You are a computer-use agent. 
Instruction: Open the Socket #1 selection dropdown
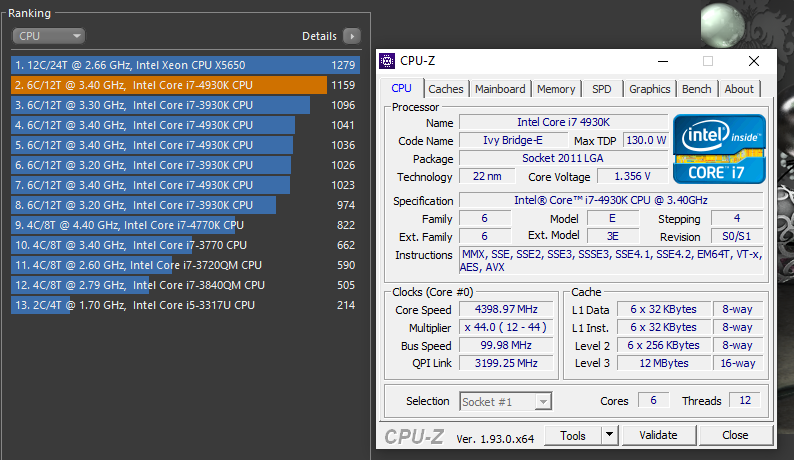click(x=505, y=401)
